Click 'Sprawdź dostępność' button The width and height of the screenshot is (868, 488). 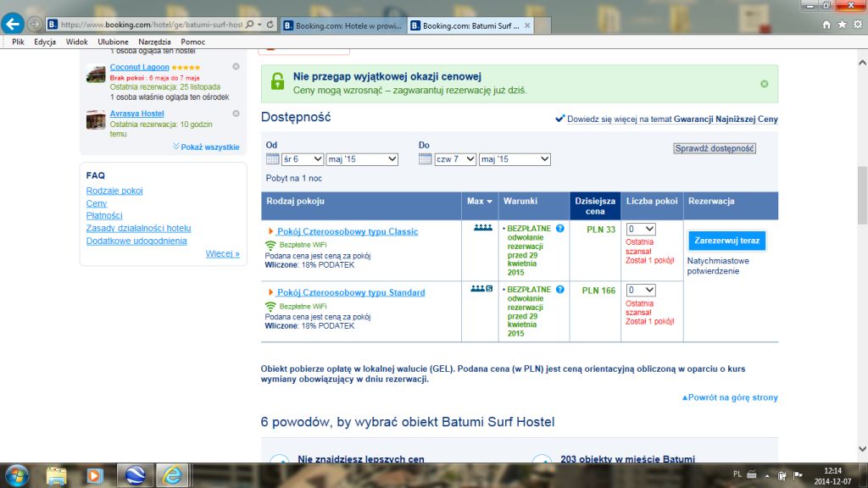point(715,148)
